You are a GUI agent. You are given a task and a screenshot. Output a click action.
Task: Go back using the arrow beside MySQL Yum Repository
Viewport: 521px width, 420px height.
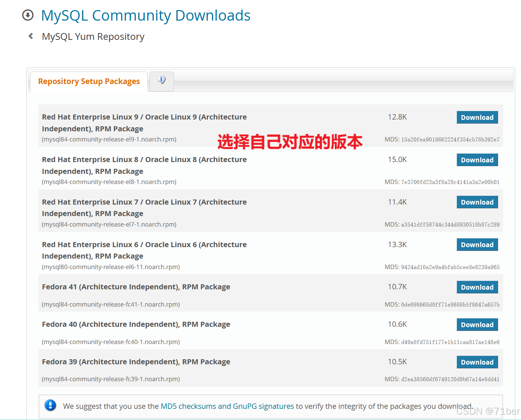click(31, 36)
